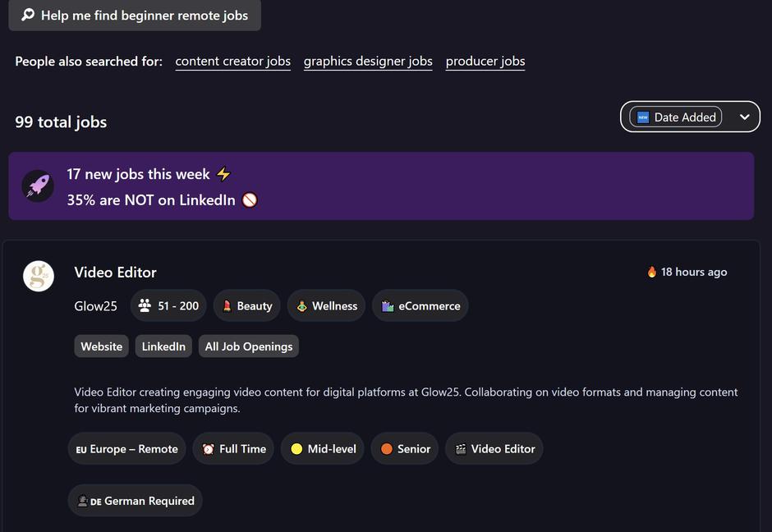Viewport: 772px width, 532px height.
Task: Open the Date Added sort dropdown
Action: 690,117
